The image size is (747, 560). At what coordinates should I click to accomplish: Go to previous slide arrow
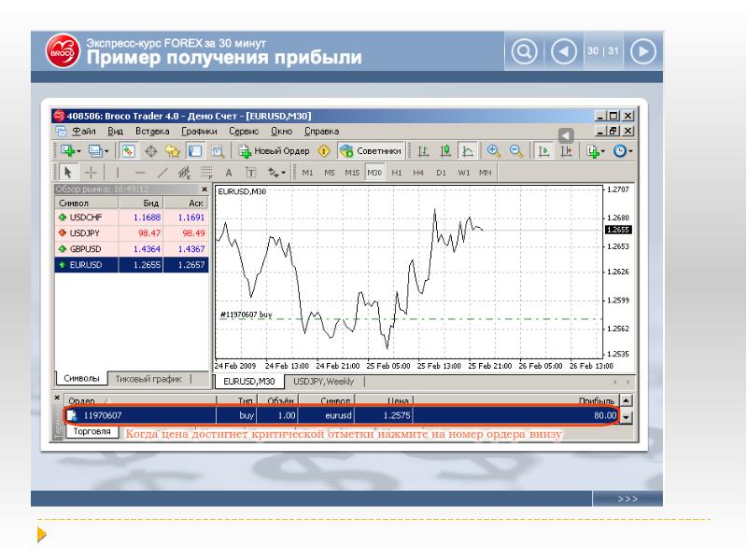click(x=564, y=51)
